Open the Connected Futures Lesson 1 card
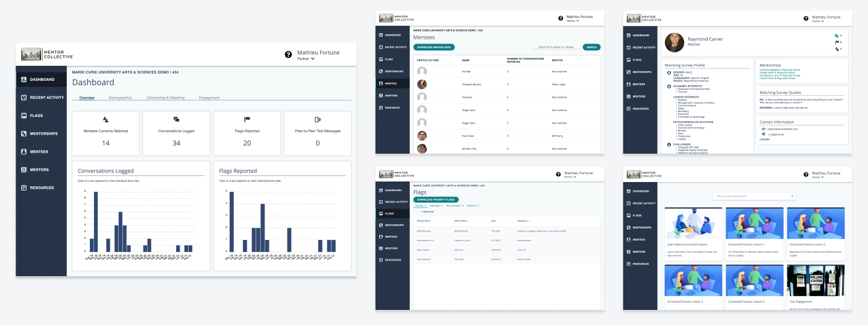Viewport: 868px width, 325px height. [755, 235]
